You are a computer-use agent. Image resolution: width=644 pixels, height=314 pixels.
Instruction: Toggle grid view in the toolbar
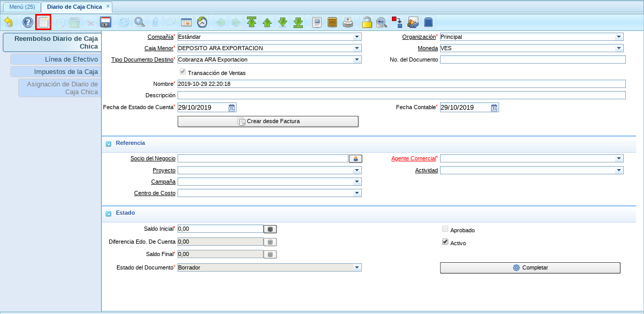pos(186,22)
